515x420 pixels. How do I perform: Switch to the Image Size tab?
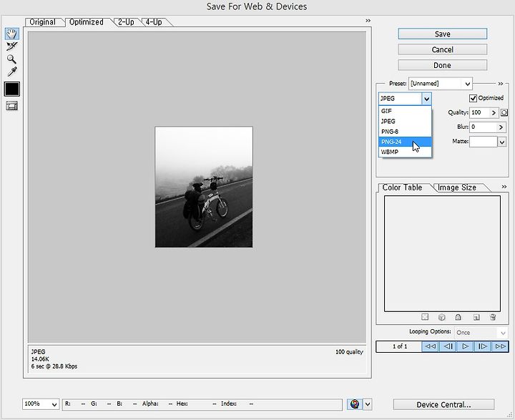457,187
